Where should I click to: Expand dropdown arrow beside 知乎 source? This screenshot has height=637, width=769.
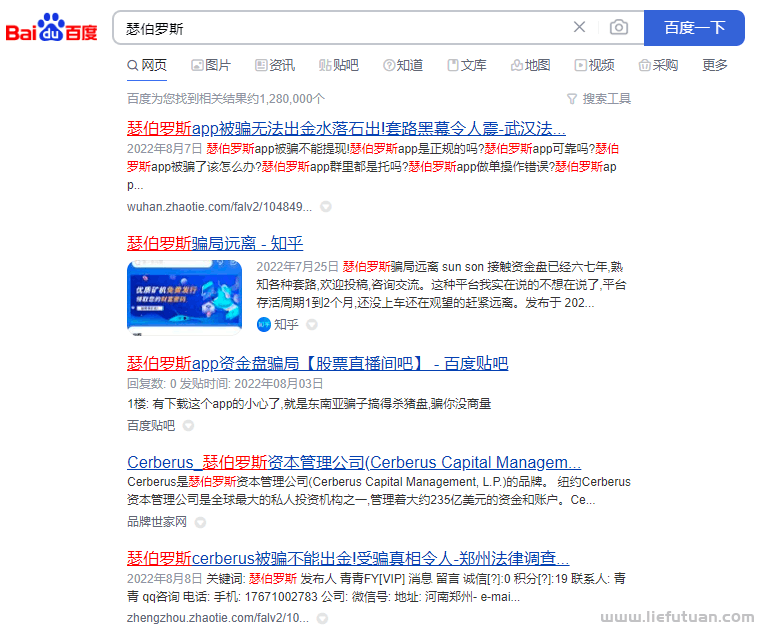[x=312, y=325]
